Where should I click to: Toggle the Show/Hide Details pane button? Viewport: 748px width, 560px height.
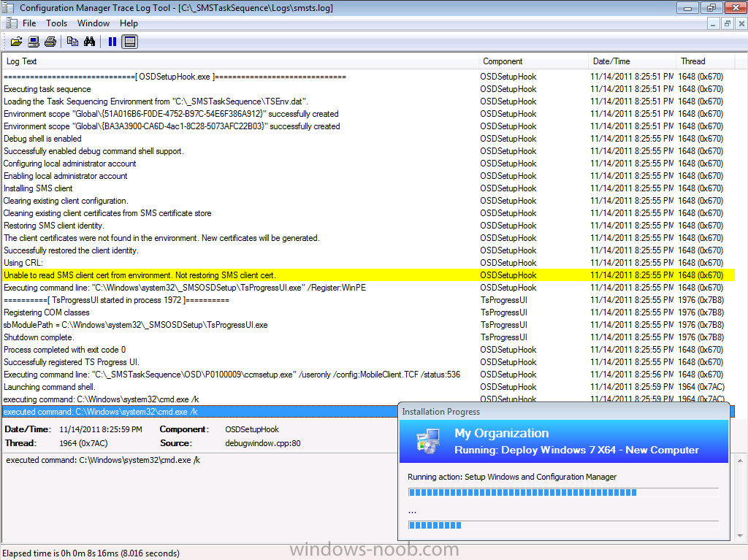[130, 42]
